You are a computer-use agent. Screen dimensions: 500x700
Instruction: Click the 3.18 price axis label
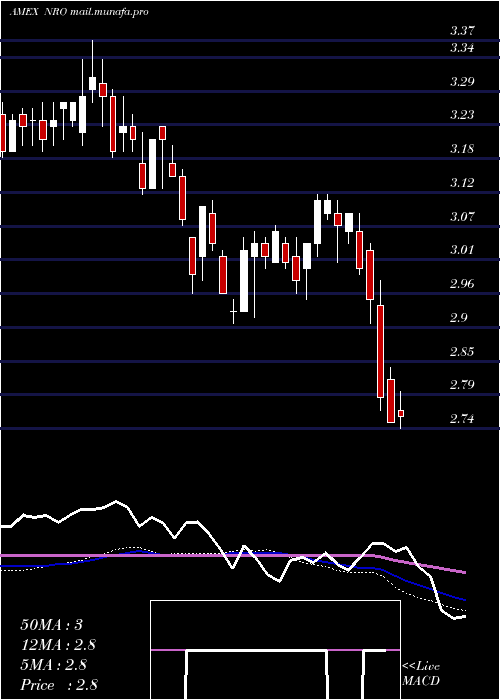pos(462,149)
